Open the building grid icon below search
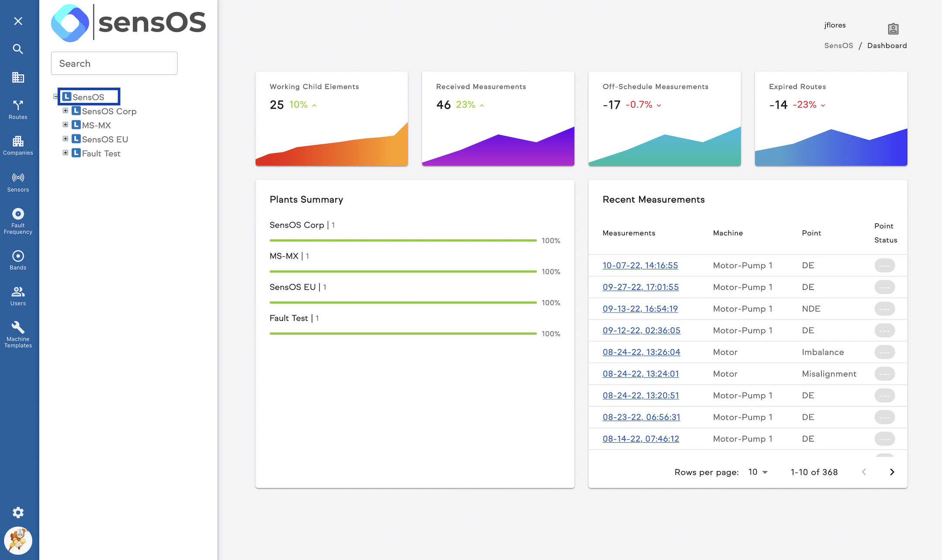The width and height of the screenshot is (942, 560). 18,77
